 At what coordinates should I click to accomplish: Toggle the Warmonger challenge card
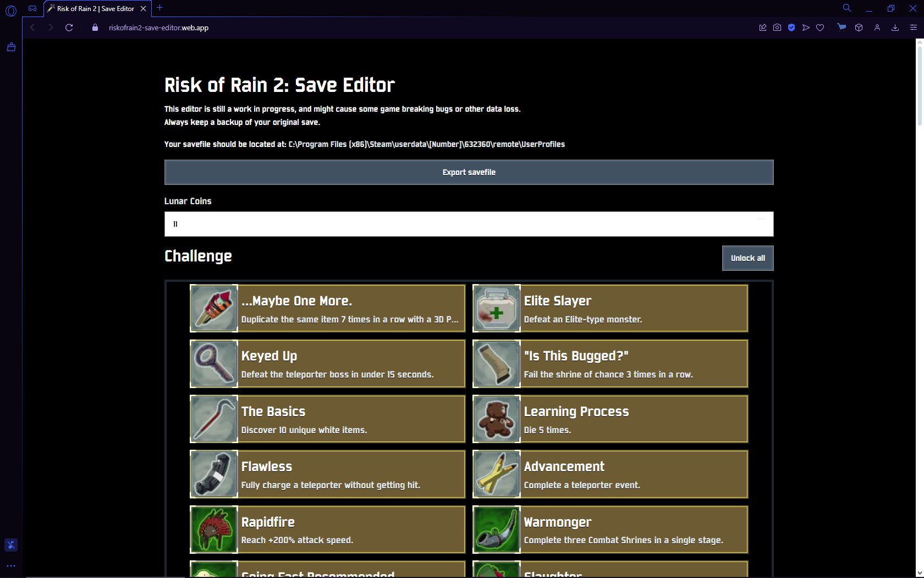pos(610,530)
